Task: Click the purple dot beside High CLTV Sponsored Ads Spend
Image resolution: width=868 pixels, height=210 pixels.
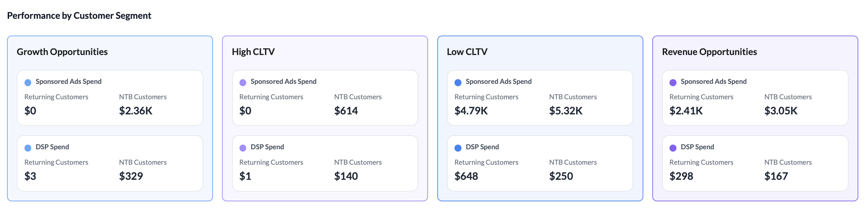Action: [243, 83]
